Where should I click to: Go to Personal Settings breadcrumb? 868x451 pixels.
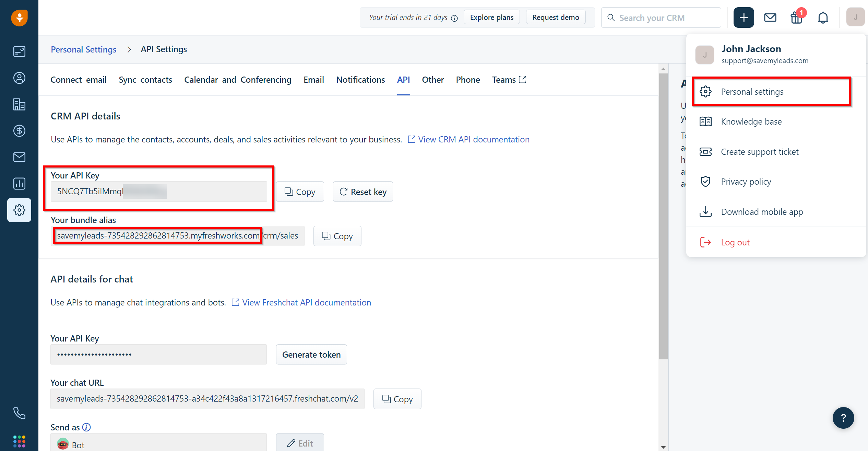click(83, 49)
